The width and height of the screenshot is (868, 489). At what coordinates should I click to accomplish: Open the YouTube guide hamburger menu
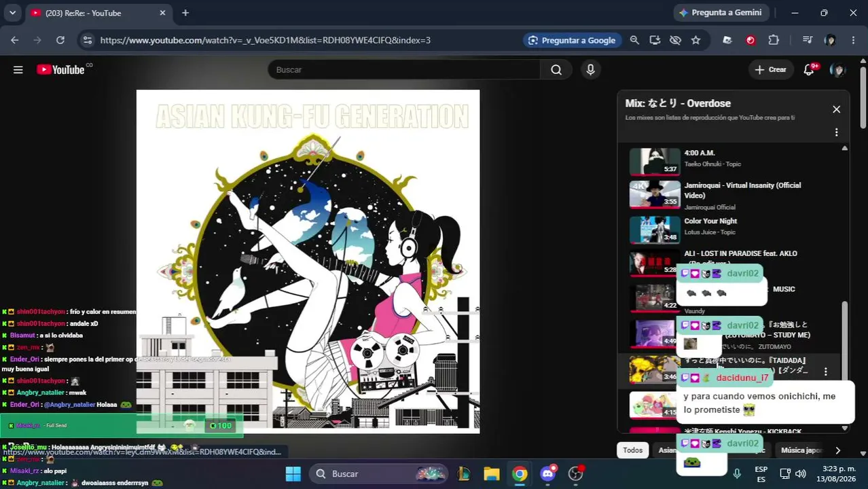click(x=18, y=69)
